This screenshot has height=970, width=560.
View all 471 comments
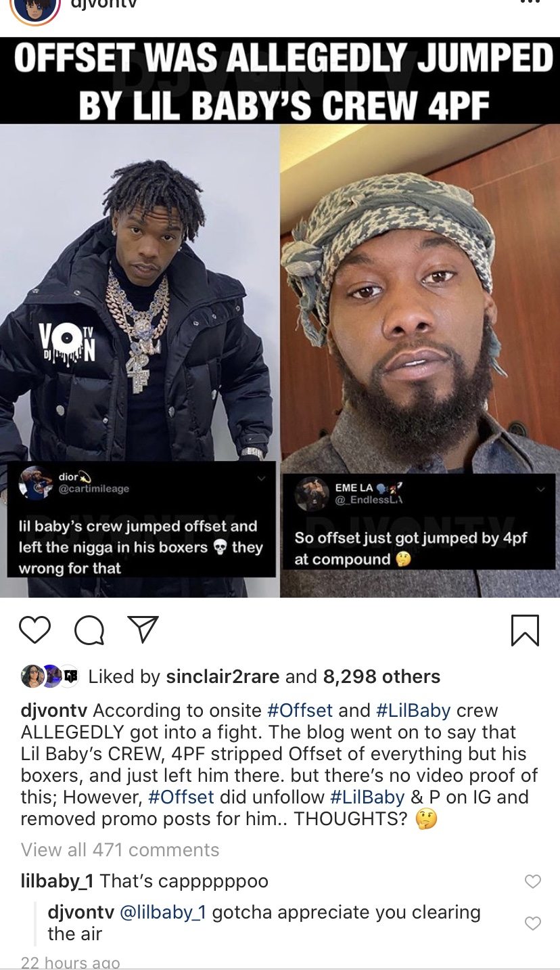click(x=120, y=850)
